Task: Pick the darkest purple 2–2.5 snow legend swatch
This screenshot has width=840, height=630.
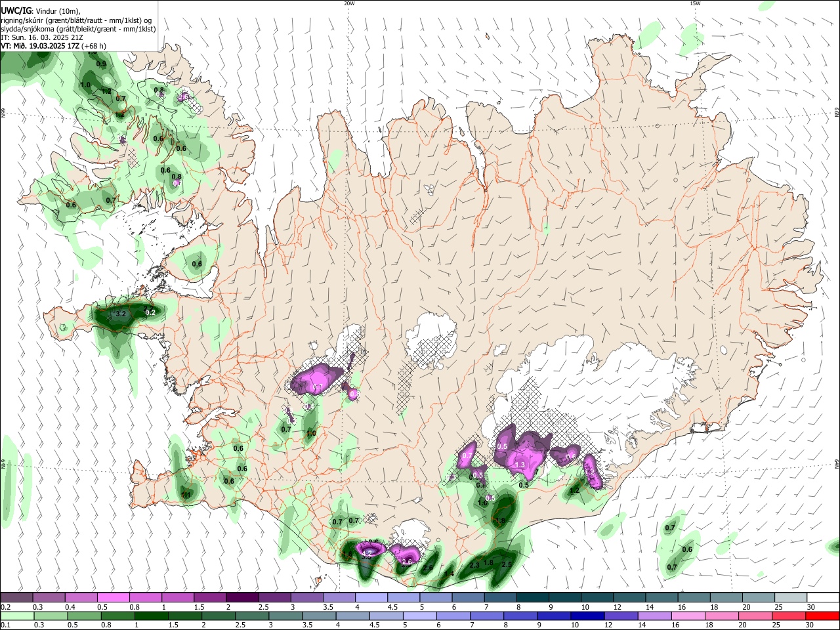Action: pyautogui.click(x=241, y=597)
